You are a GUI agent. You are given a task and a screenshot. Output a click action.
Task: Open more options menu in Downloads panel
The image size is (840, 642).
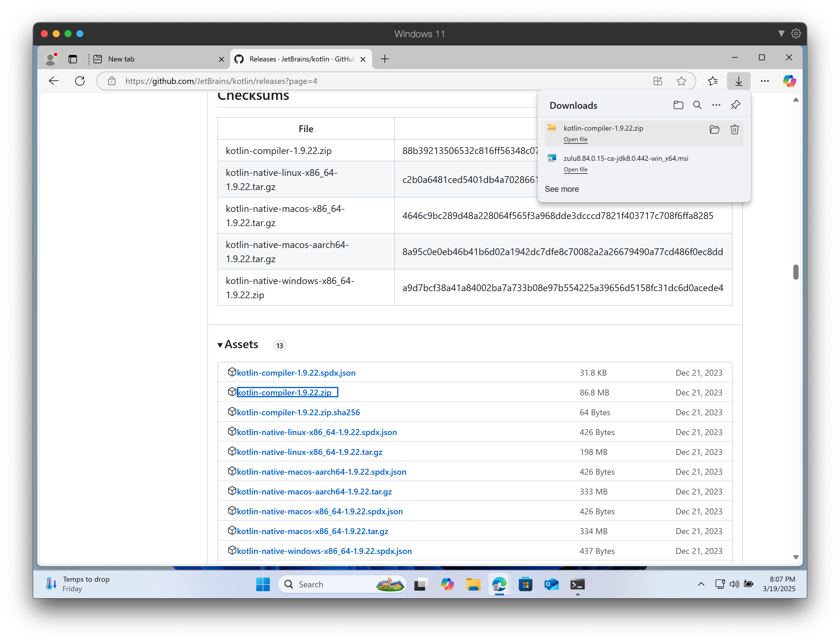click(716, 105)
